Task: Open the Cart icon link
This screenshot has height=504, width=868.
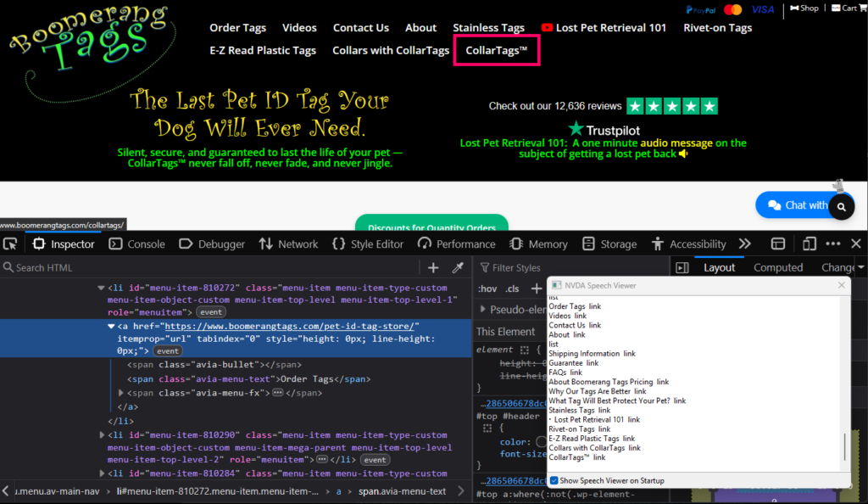Action: [849, 8]
